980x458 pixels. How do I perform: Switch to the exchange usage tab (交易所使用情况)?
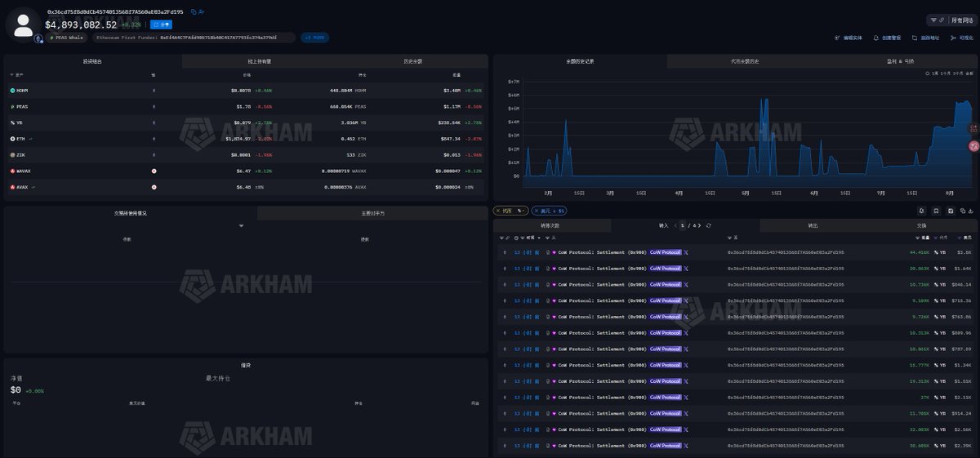tap(131, 213)
